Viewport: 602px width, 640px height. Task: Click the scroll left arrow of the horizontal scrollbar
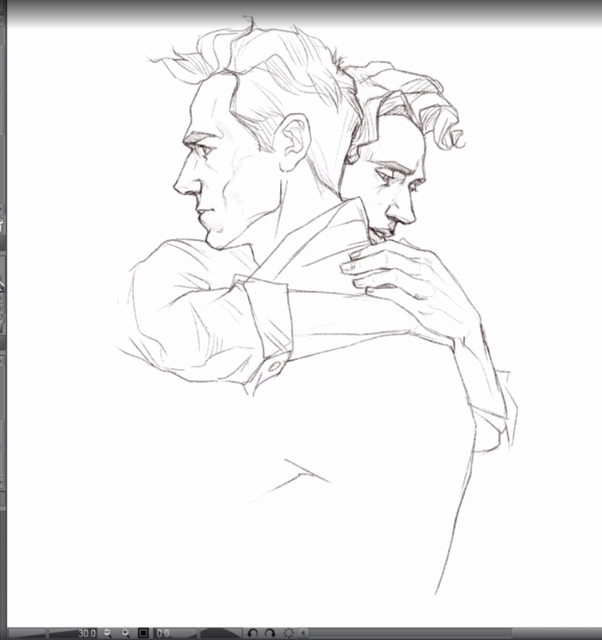(x=304, y=633)
